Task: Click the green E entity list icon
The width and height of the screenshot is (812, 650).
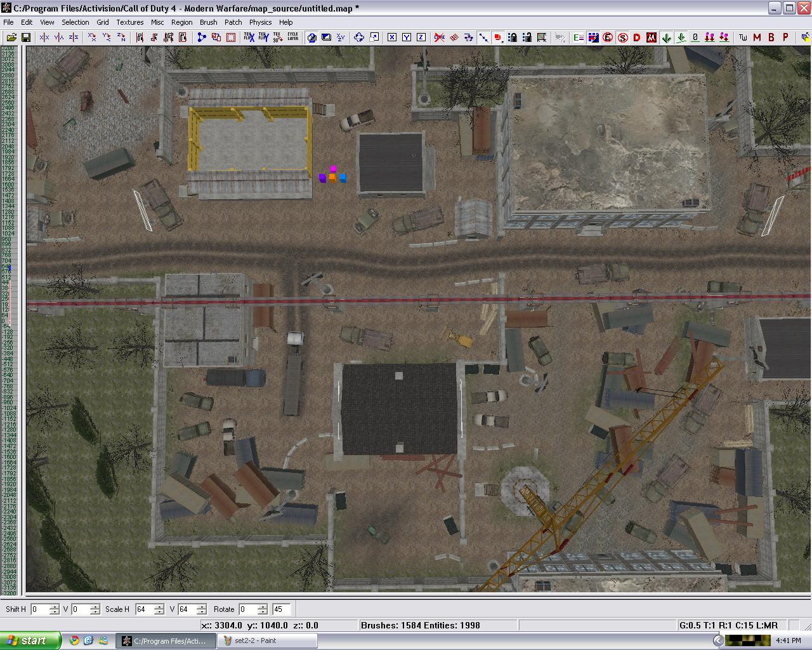Action: click(579, 37)
